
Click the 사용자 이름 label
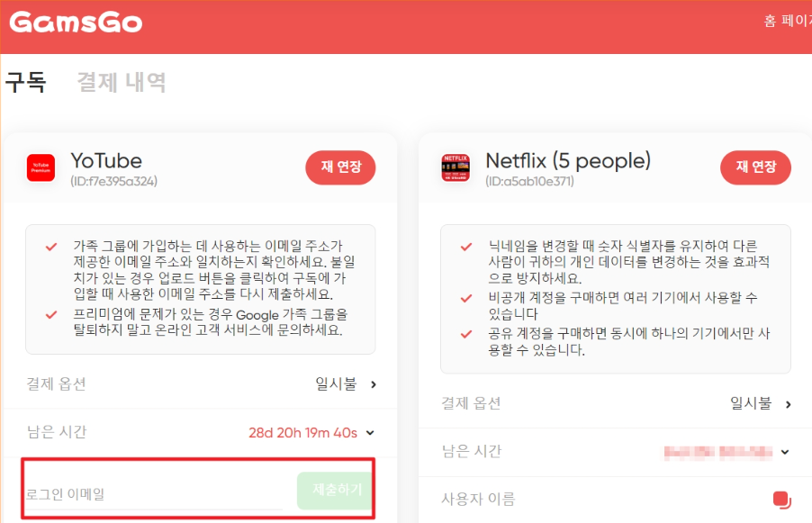tap(478, 500)
